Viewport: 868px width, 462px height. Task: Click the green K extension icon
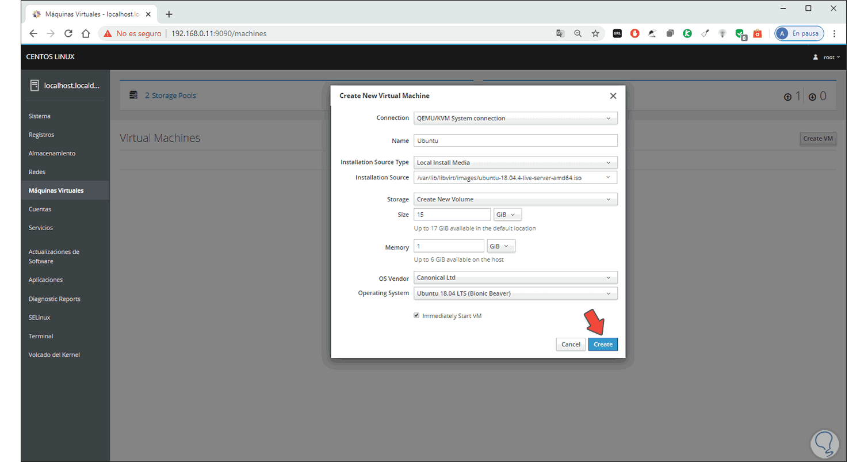(687, 33)
